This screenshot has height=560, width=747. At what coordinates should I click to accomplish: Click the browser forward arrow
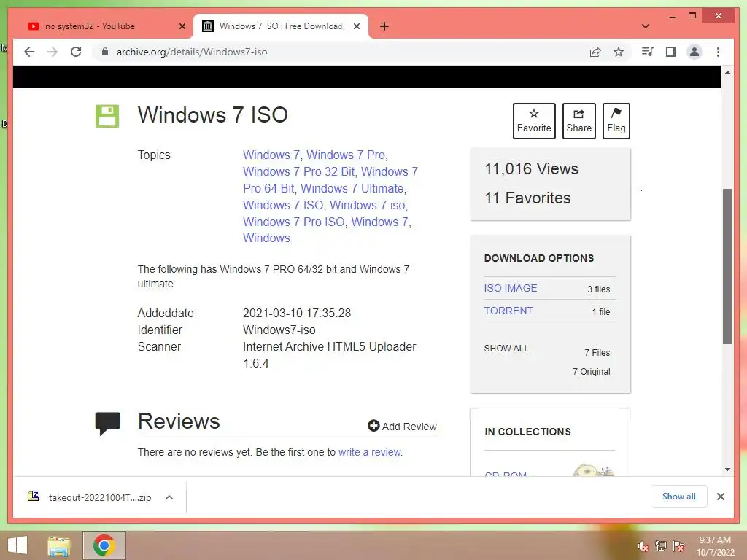click(53, 52)
